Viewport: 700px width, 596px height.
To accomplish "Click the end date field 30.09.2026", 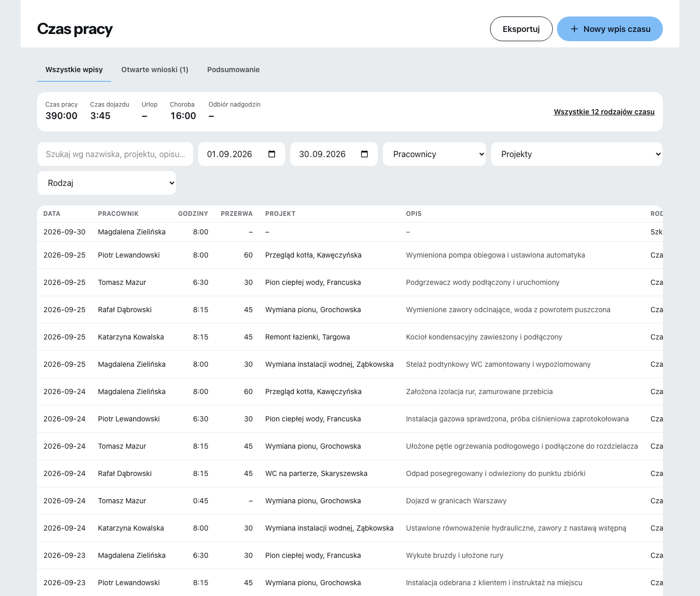I will [x=334, y=154].
